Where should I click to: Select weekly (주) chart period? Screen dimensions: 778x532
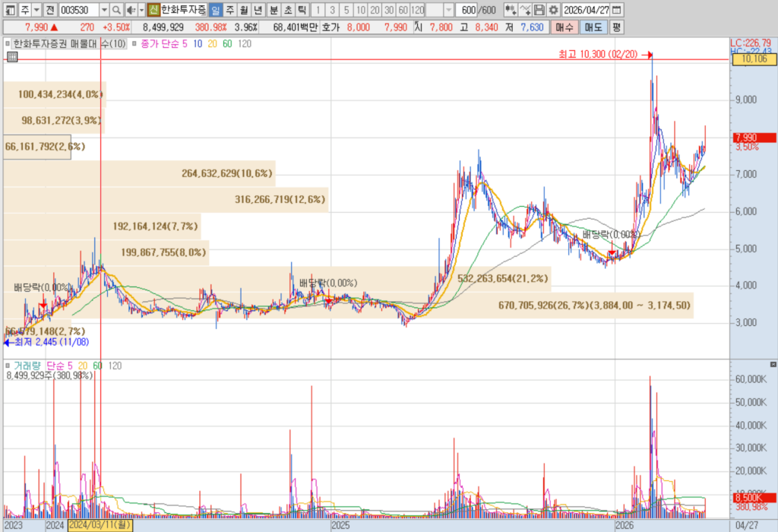(229, 10)
